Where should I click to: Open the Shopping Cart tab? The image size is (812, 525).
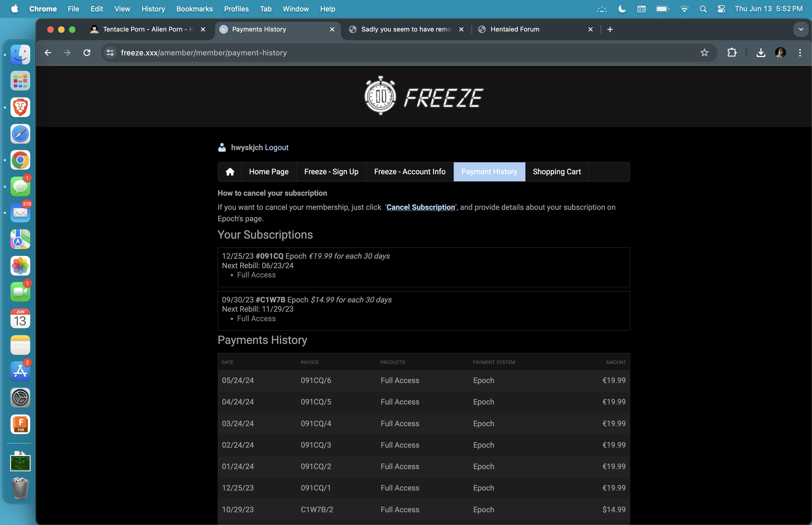click(556, 172)
